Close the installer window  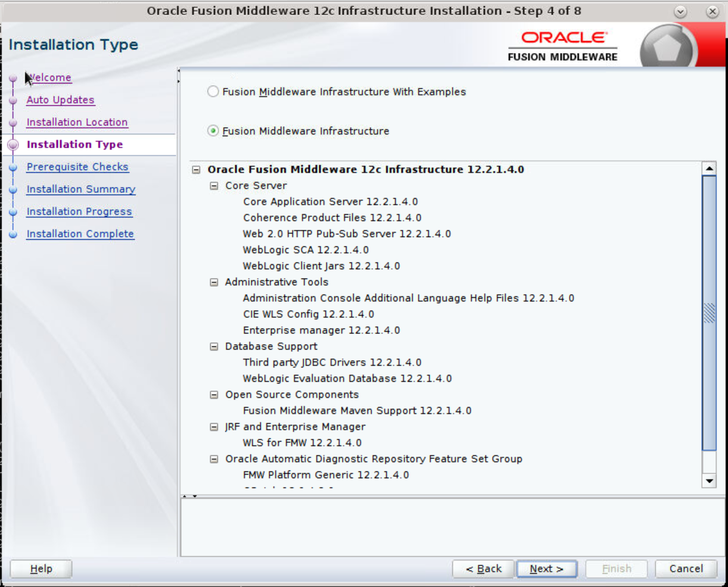(712, 11)
